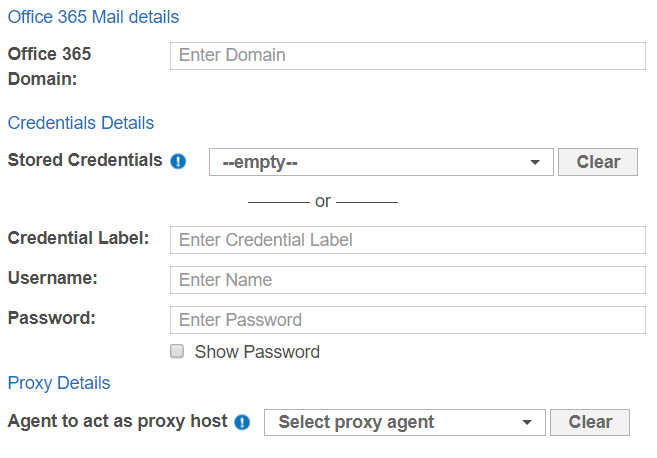Click the 'Office 365 Mail details' heading
657x458 pixels.
[x=93, y=17]
